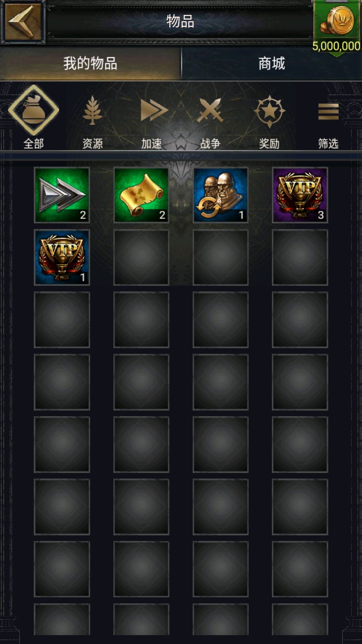Select the green speedup arrows item
The width and height of the screenshot is (362, 644).
point(62,195)
